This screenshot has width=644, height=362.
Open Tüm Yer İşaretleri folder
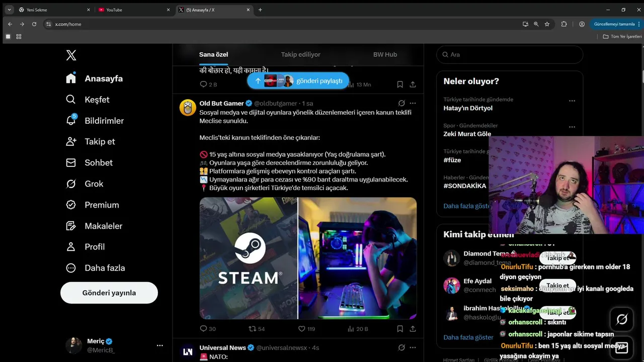pos(622,36)
